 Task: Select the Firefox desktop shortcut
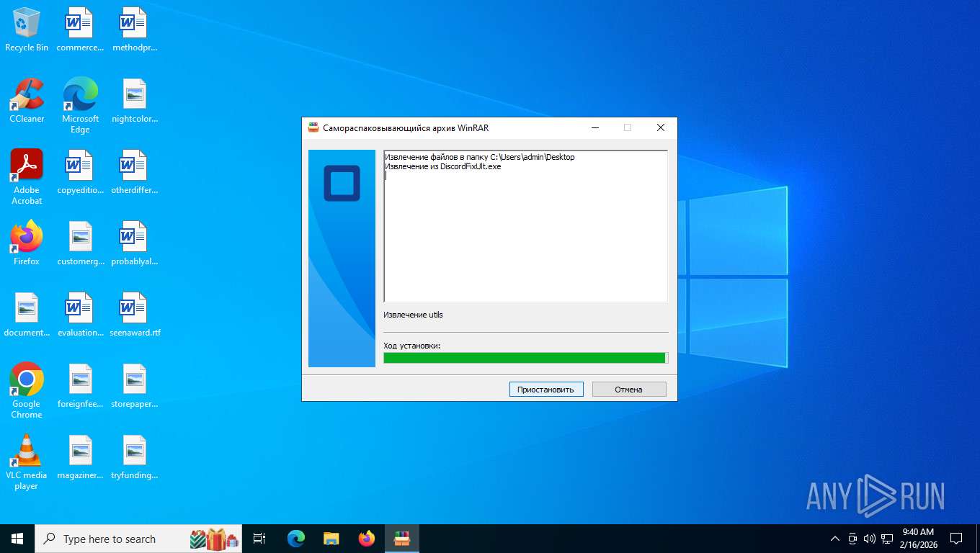tap(27, 243)
